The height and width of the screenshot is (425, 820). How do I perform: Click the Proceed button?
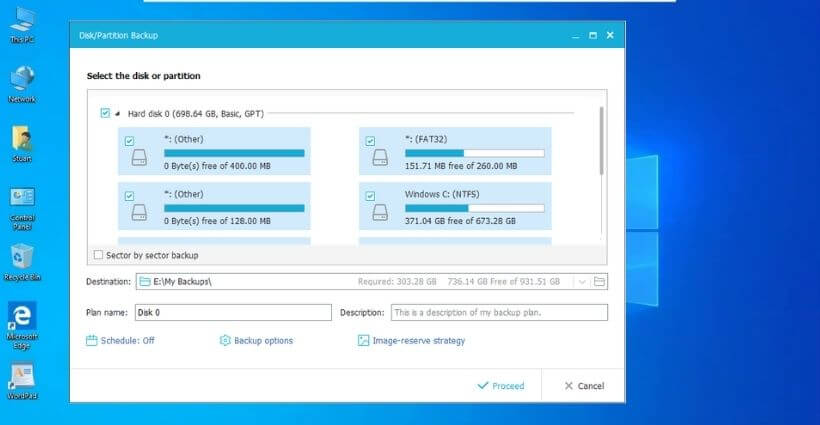(500, 385)
